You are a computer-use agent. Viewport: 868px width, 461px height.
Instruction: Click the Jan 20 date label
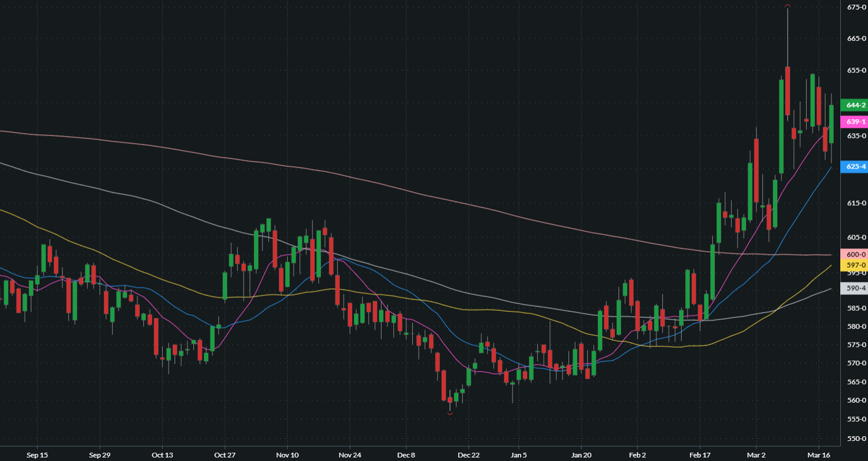tap(581, 456)
